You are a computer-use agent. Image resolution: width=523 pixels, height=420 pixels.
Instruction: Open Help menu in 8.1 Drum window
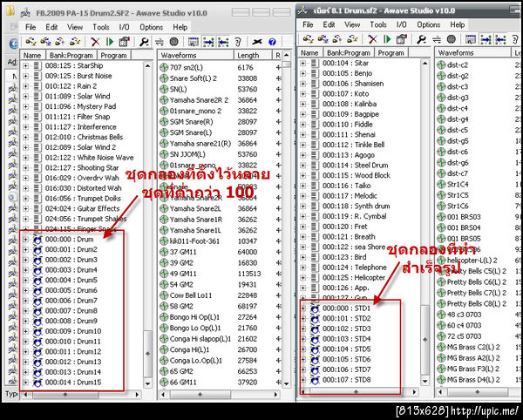pyautogui.click(x=457, y=24)
